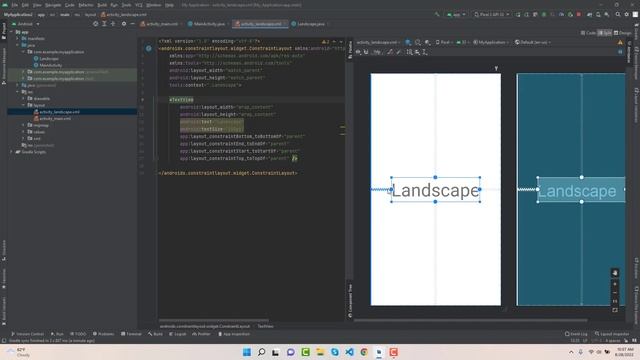
Task: Toggle autoconnect magnet icon
Action: pyautogui.click(x=366, y=52)
